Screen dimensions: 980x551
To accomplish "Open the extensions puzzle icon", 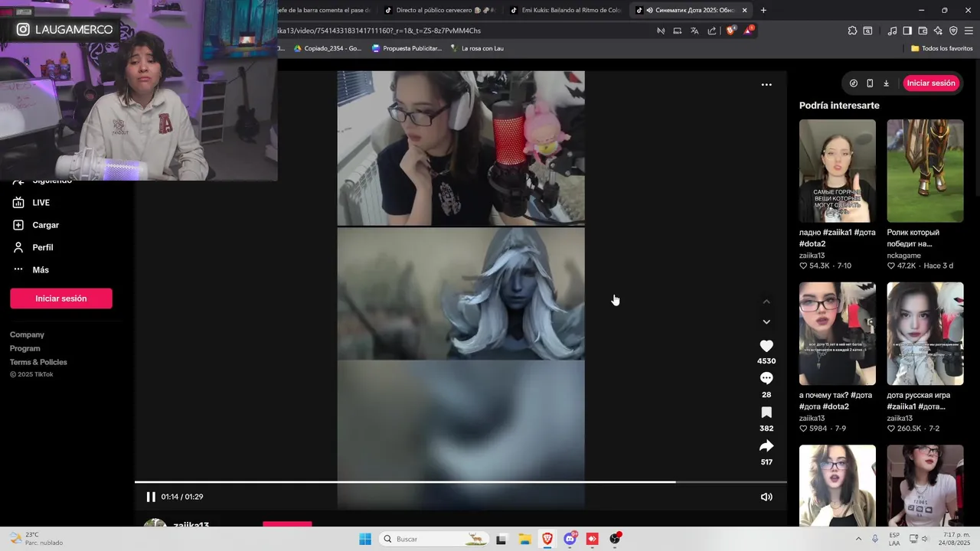I will tap(852, 31).
